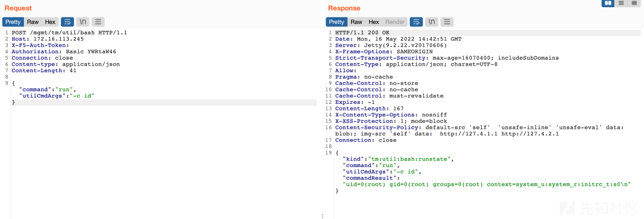Image resolution: width=644 pixels, height=219 pixels.
Task: Click the Response panel title
Action: [344, 8]
